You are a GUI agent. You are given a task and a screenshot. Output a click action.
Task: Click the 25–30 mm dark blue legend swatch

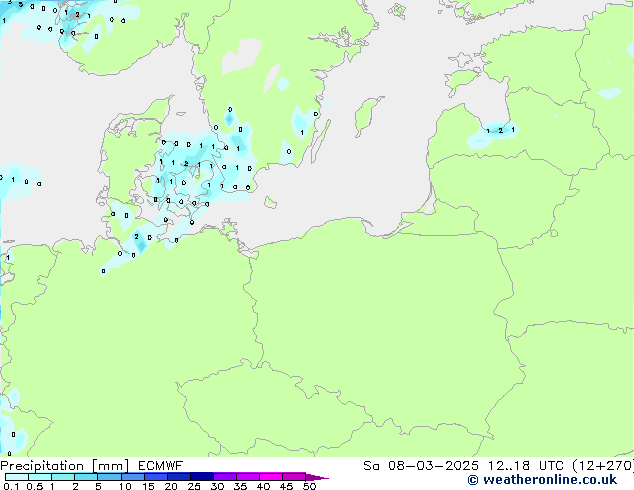pyautogui.click(x=201, y=477)
